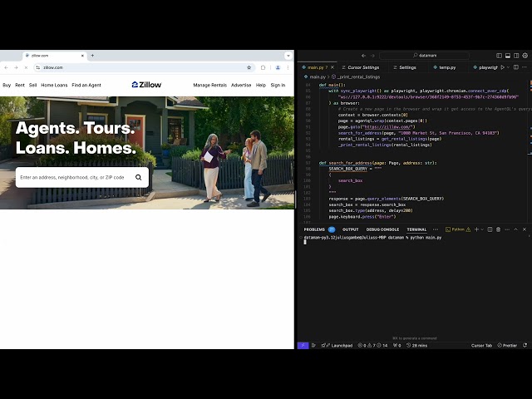The height and width of the screenshot is (399, 532).
Task: Open the Output panel tab
Action: point(351,229)
